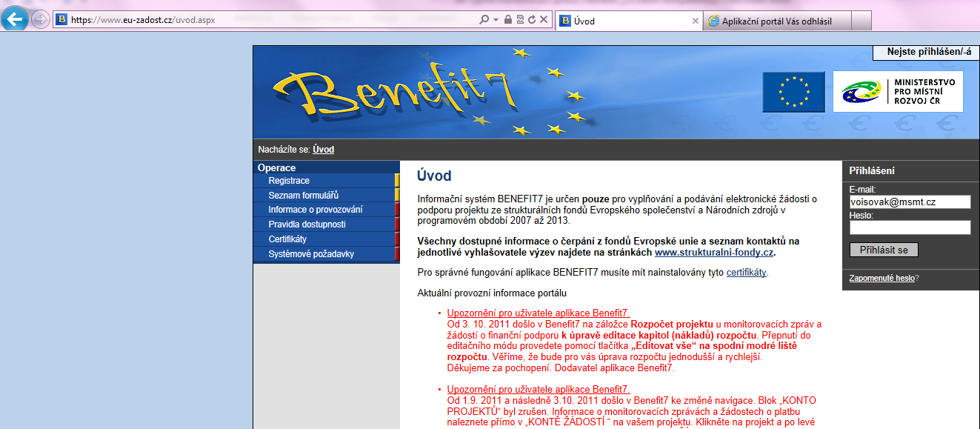This screenshot has width=980, height=429.
Task: Toggle the Compatibility View icon
Action: 520,20
